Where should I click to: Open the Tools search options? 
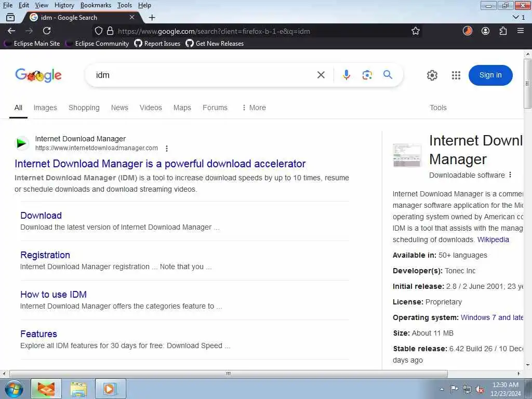[438, 108]
